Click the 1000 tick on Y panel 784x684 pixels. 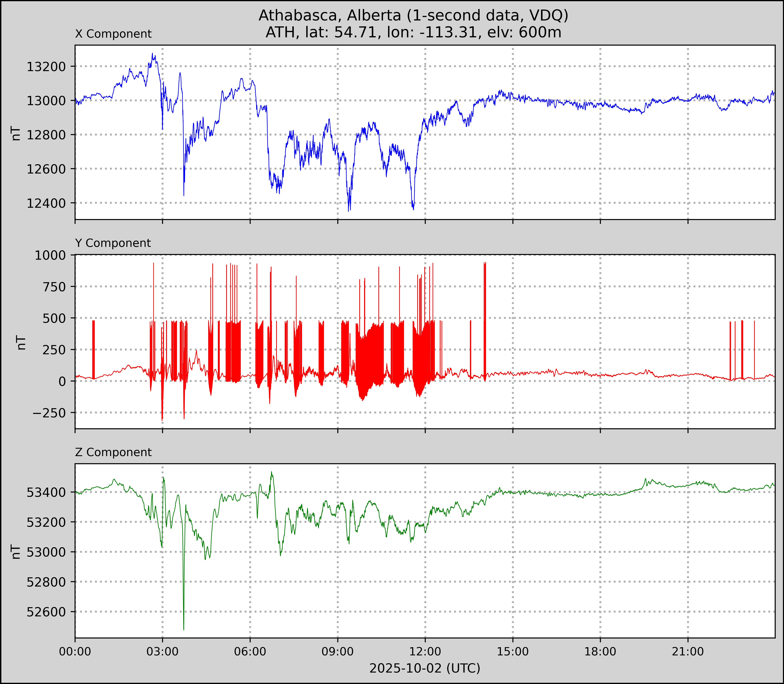[x=50, y=255]
